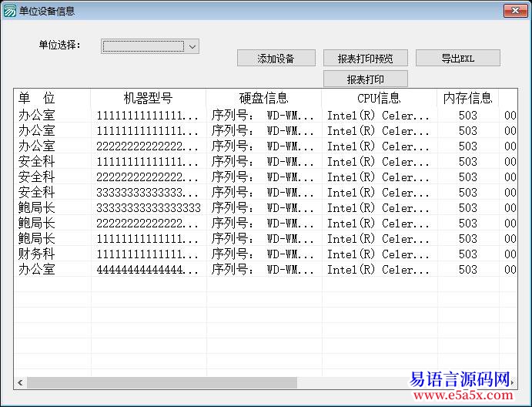Sort by the 单位 column header
This screenshot has height=407, width=532.
click(52, 98)
